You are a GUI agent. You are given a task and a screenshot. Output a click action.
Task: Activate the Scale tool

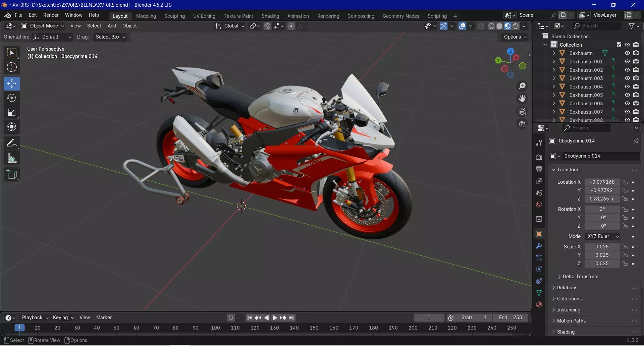(12, 112)
